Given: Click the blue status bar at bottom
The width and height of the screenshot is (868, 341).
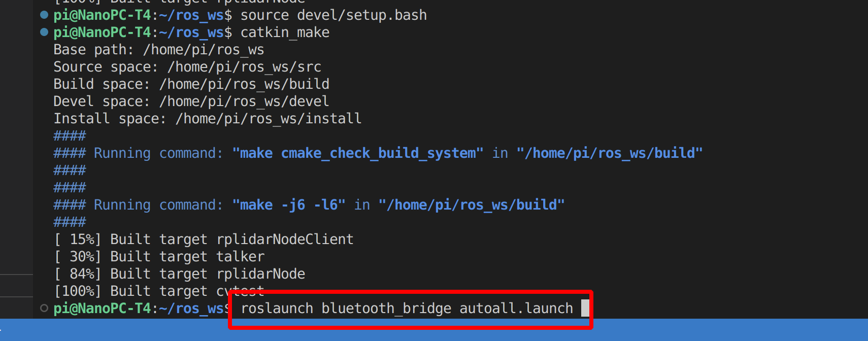Looking at the screenshot, I should [434, 331].
